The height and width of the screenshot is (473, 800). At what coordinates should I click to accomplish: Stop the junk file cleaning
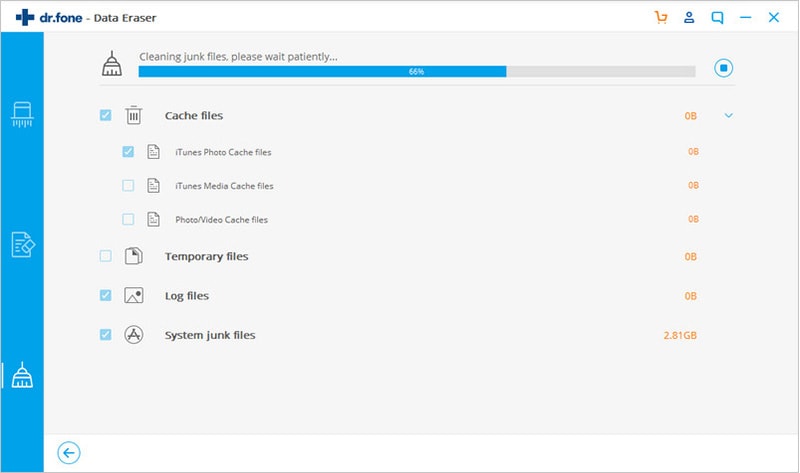[723, 68]
